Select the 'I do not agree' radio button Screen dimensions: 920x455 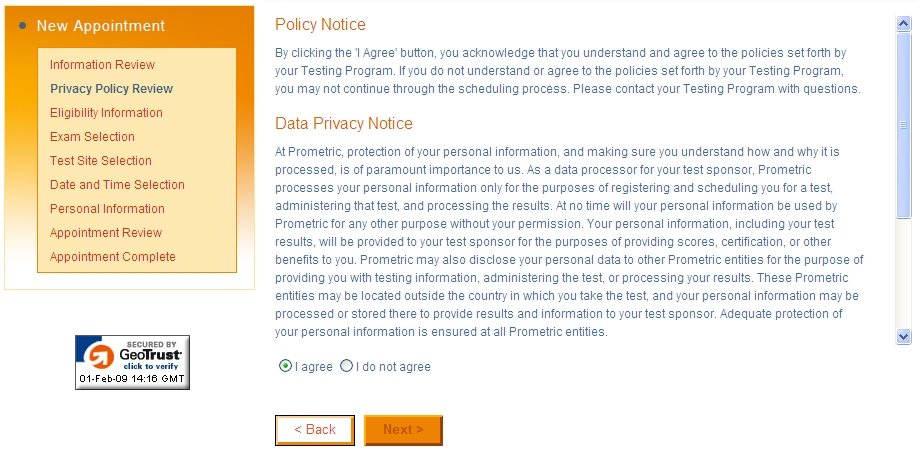pyautogui.click(x=346, y=366)
